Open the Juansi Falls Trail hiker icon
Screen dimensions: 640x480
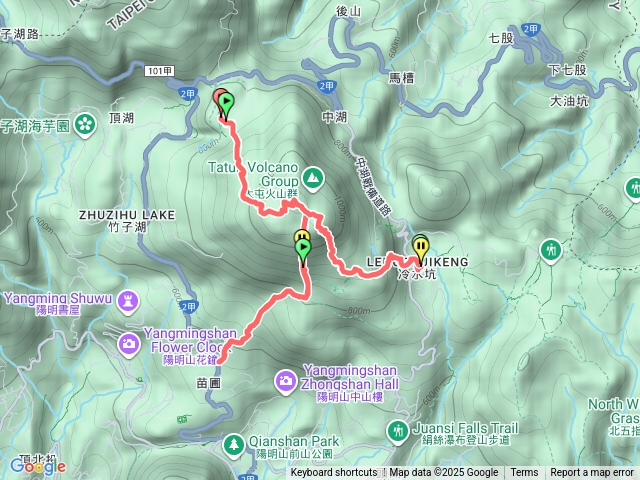[398, 431]
